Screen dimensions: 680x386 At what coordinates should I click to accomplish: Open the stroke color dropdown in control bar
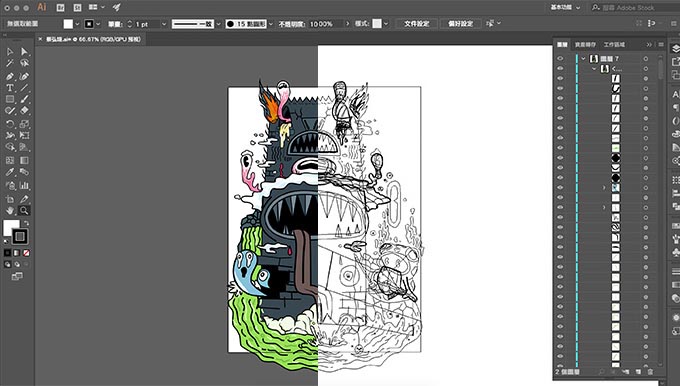click(98, 24)
